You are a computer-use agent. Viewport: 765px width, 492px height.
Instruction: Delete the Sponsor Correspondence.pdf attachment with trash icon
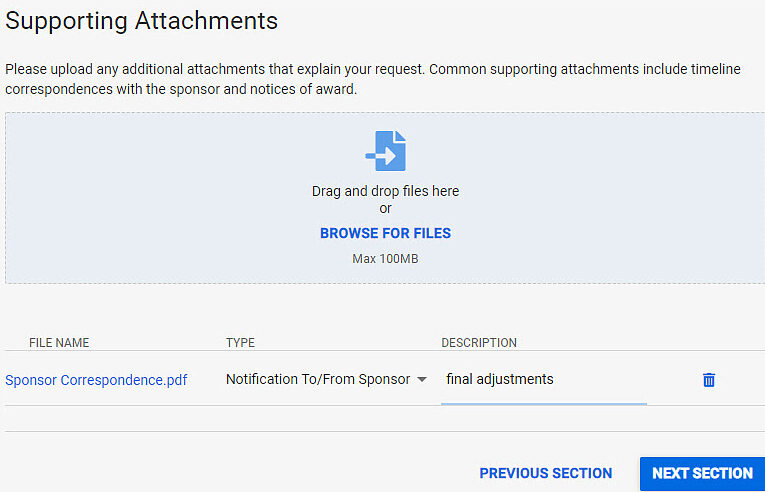709,380
